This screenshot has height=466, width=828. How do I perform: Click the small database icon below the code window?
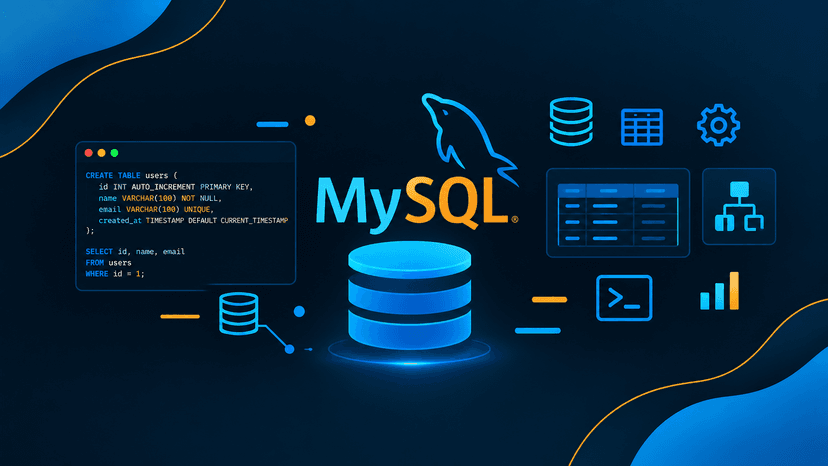click(x=239, y=314)
